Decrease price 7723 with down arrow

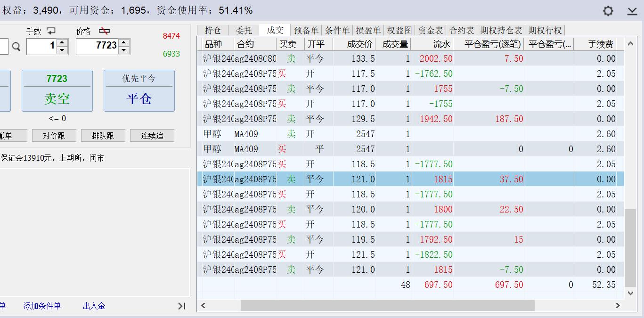[124, 50]
